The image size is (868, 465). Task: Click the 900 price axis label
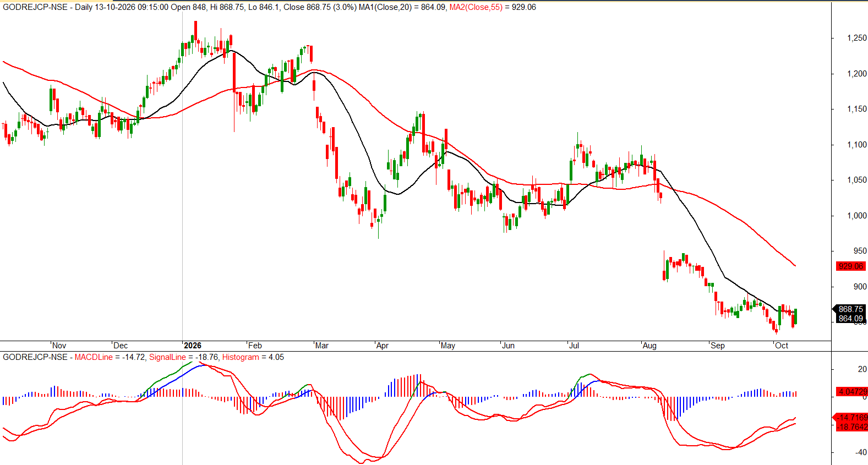pyautogui.click(x=860, y=287)
